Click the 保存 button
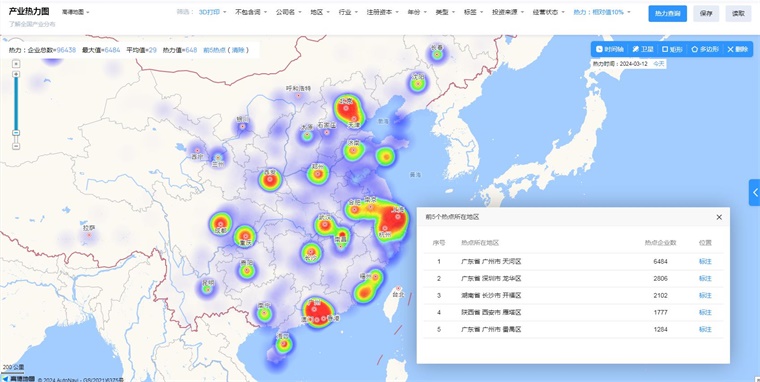The image size is (760, 382). (x=706, y=14)
